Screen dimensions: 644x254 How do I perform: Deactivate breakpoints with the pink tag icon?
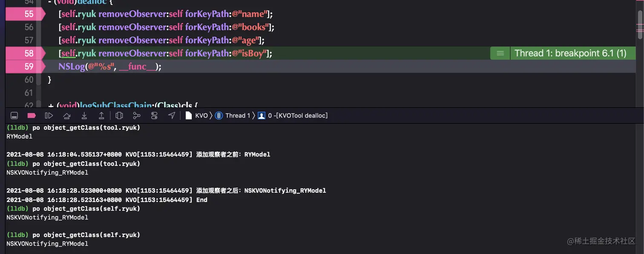coord(32,115)
